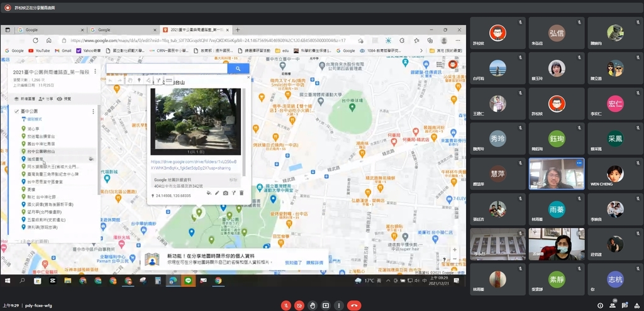Viewport: 644px width, 311px height.
Task: Raise hand in the meeting
Action: click(313, 306)
